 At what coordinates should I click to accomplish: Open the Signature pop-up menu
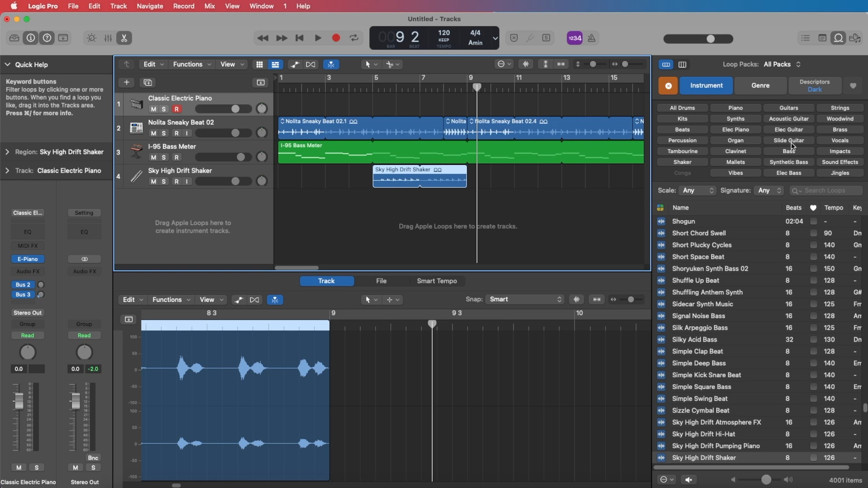[769, 191]
